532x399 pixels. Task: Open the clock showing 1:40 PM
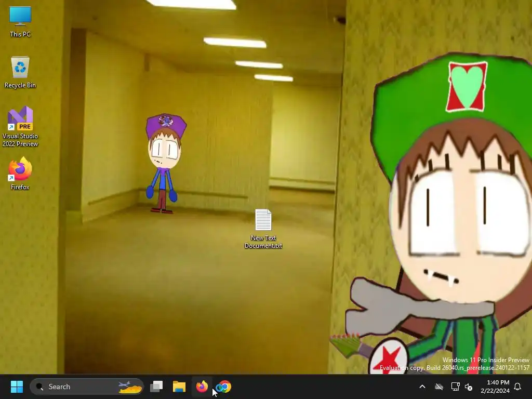pyautogui.click(x=495, y=387)
